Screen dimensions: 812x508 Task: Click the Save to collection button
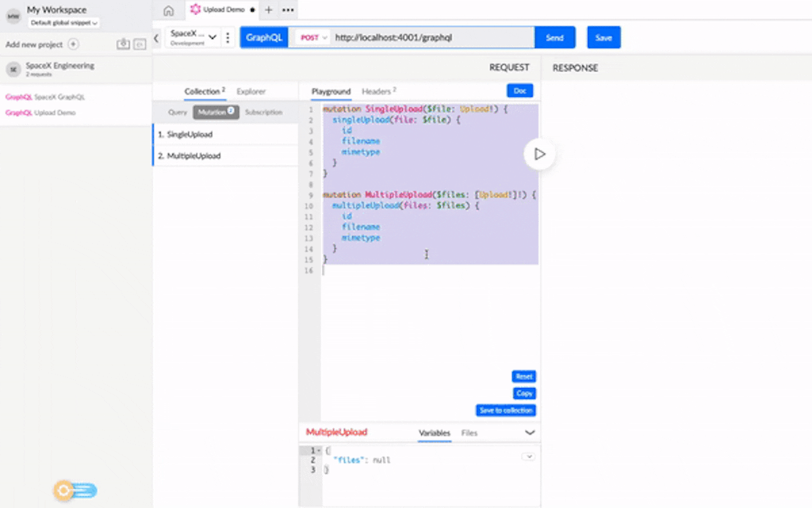tap(505, 410)
